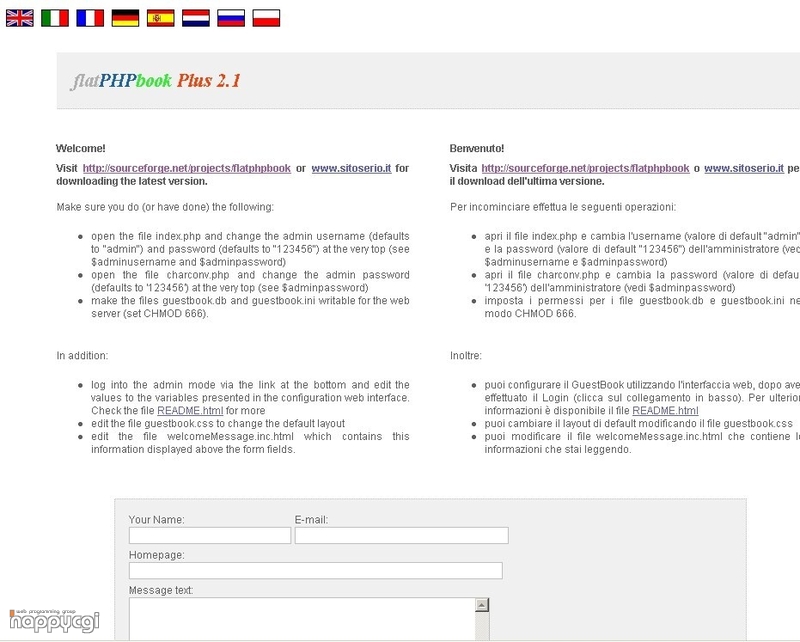Click the 'Message text:' label

161,590
